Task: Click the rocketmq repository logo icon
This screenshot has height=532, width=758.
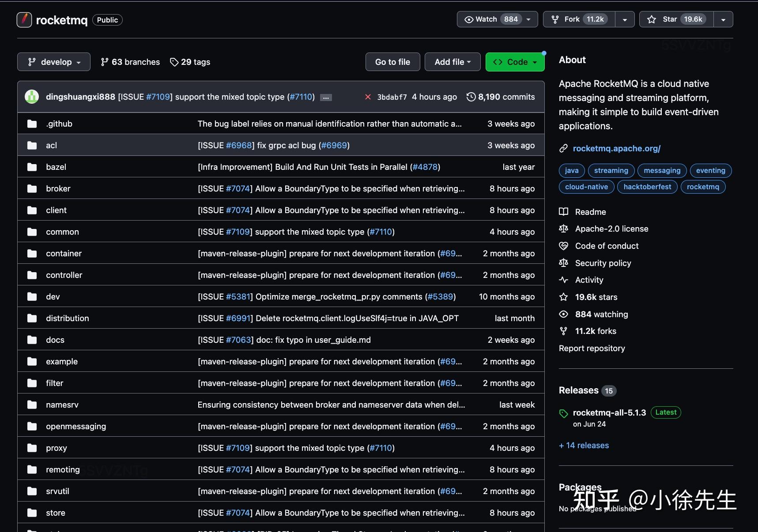Action: (24, 20)
